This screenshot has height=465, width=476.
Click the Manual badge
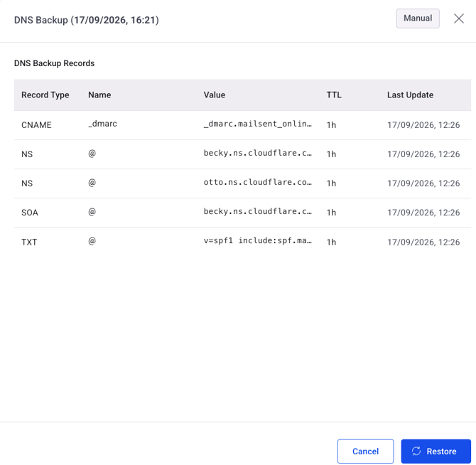pyautogui.click(x=418, y=18)
